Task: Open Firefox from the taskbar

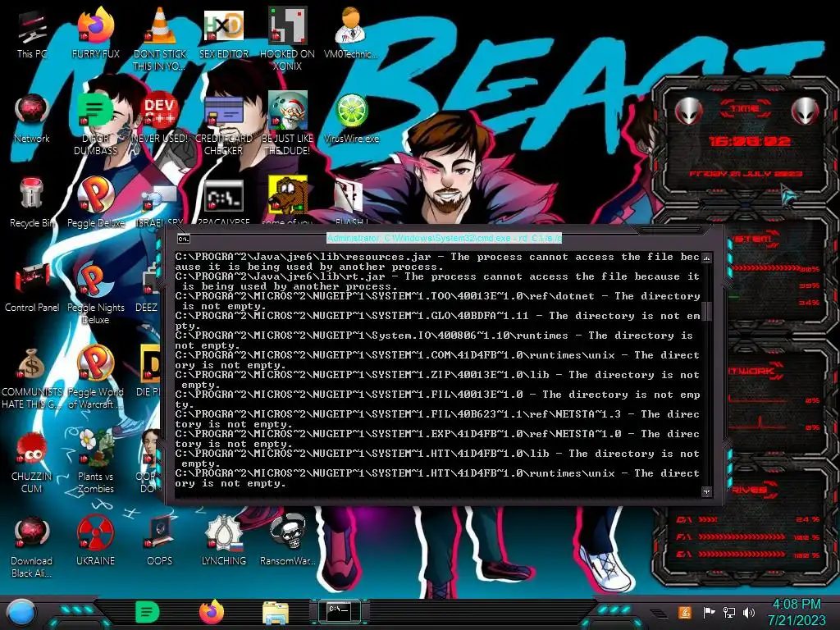Action: pos(212,612)
